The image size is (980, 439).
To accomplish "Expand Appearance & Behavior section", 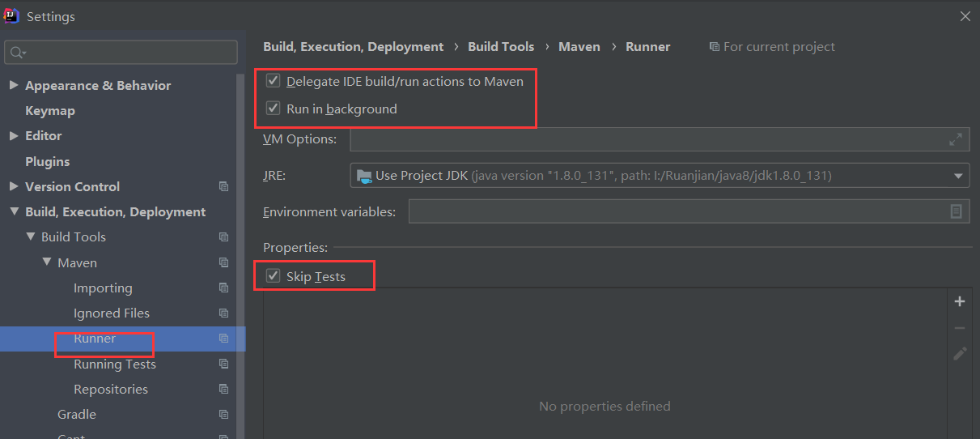I will (14, 85).
